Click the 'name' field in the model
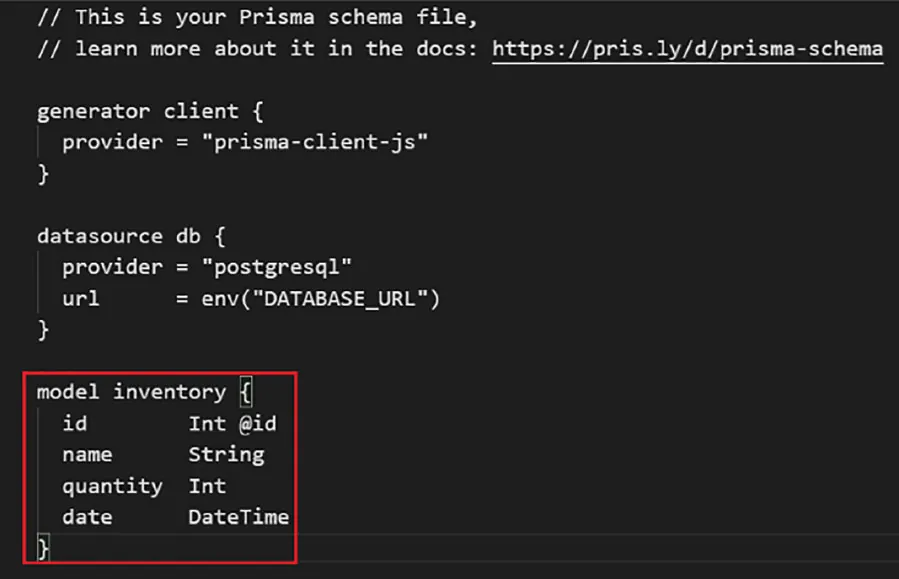The height and width of the screenshot is (579, 899). pyautogui.click(x=87, y=454)
